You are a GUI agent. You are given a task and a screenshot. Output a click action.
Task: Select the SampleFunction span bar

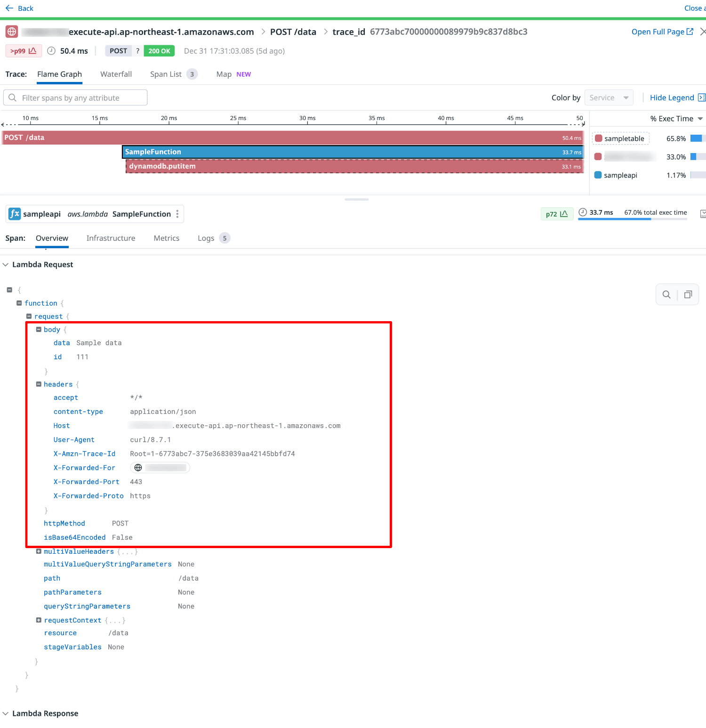[x=353, y=152]
